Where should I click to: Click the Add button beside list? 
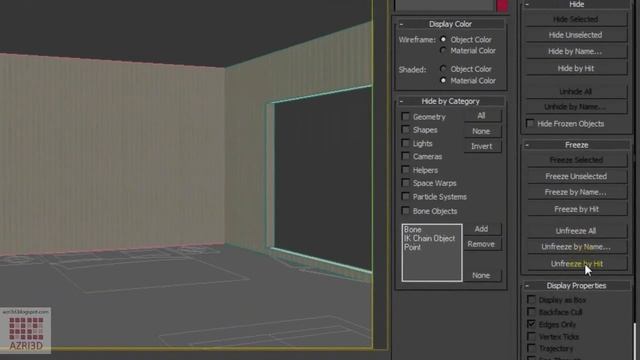point(482,229)
